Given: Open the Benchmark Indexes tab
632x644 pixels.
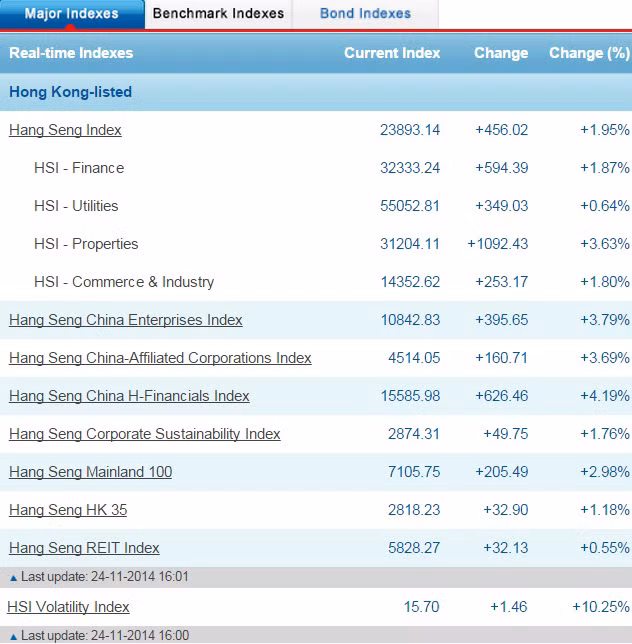Looking at the screenshot, I should pos(218,14).
